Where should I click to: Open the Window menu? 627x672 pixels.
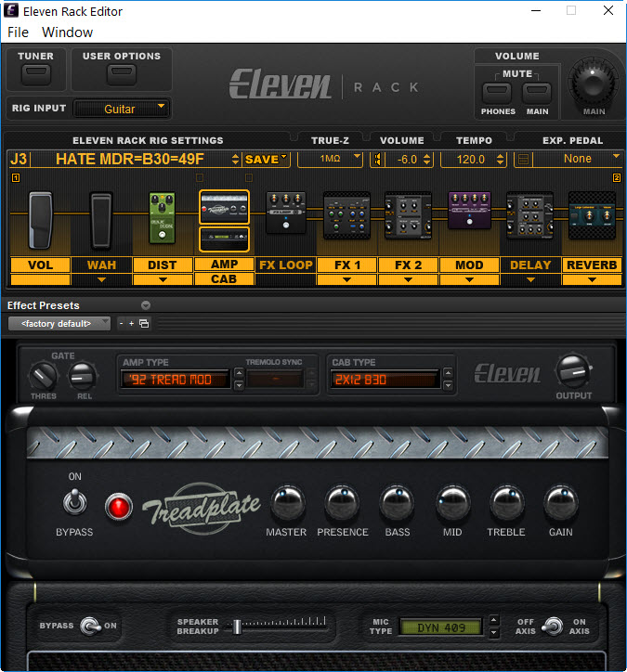[x=67, y=32]
